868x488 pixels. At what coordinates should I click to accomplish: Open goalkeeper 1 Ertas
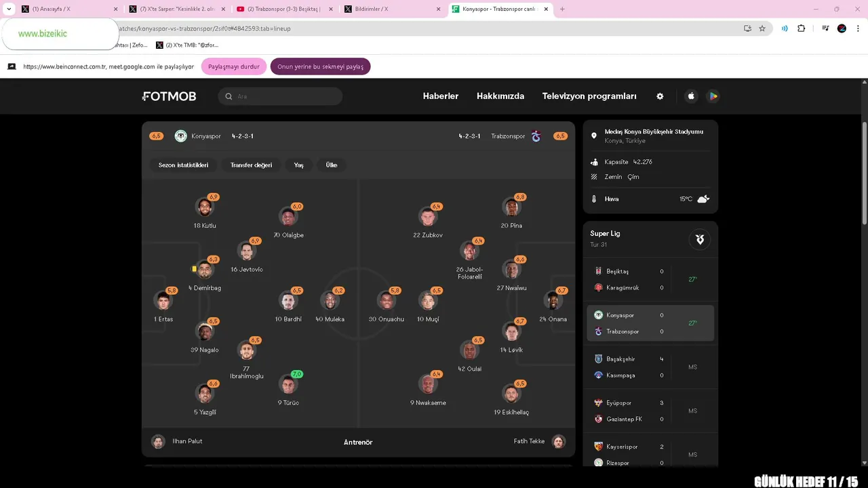163,306
